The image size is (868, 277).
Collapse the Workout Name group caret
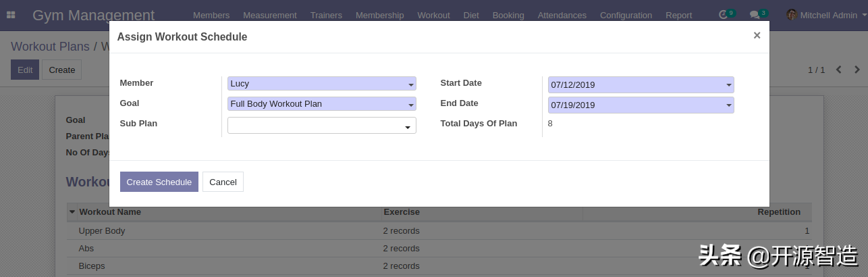[72, 212]
